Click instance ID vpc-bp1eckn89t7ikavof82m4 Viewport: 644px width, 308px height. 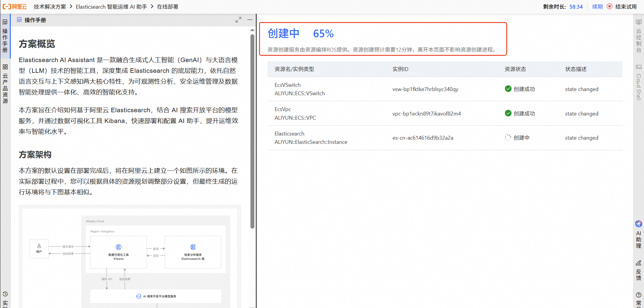427,114
